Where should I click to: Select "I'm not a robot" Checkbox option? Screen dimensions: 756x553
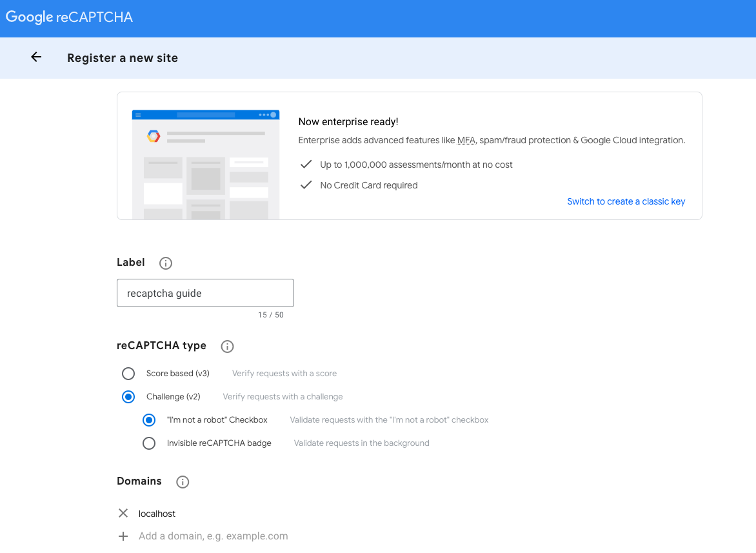click(149, 420)
